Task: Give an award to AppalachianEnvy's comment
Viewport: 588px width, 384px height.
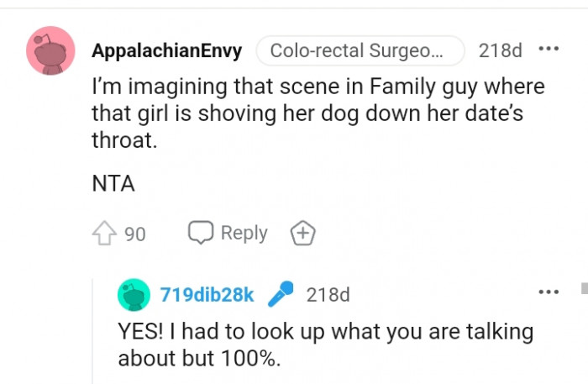Action: click(302, 233)
